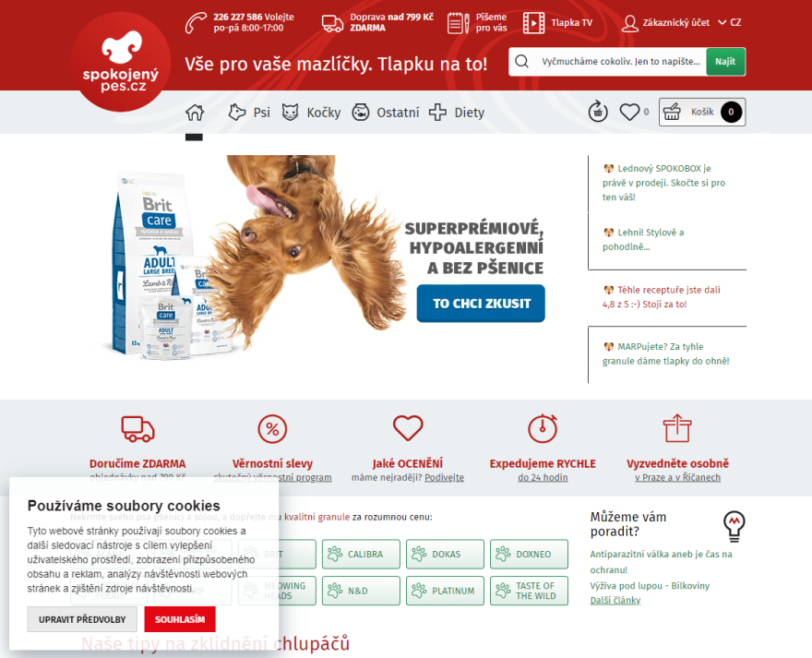Open the Kočky category menu
The width and height of the screenshot is (812, 658).
tap(311, 113)
